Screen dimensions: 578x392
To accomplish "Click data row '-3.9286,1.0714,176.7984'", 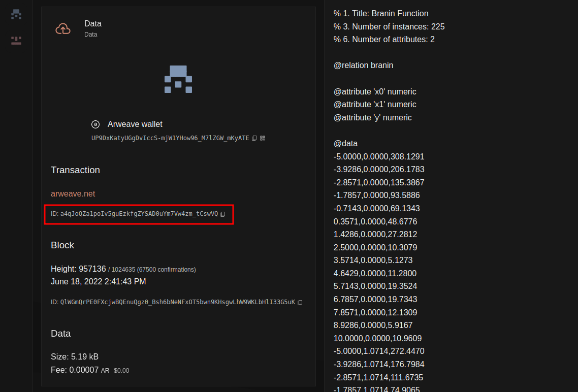I will (379, 365).
